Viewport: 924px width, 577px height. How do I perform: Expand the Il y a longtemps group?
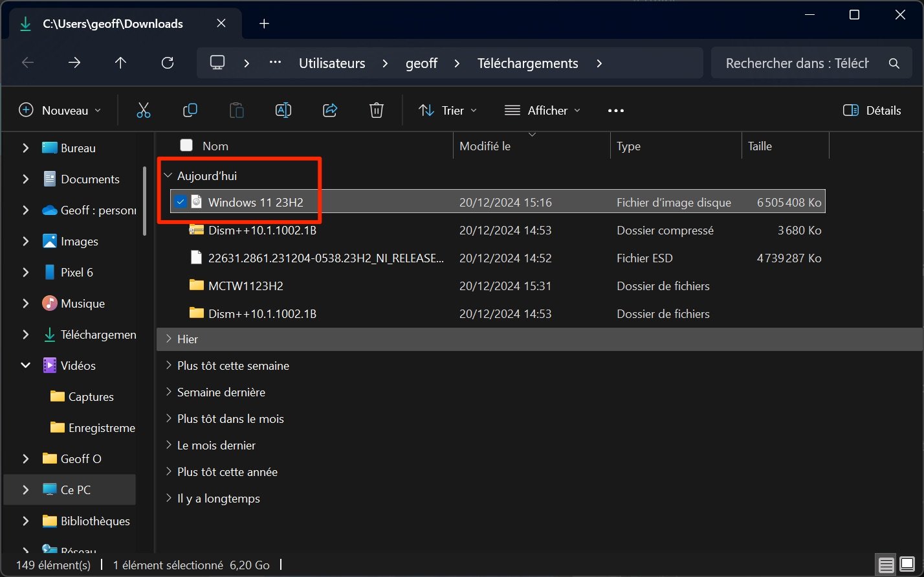[168, 498]
